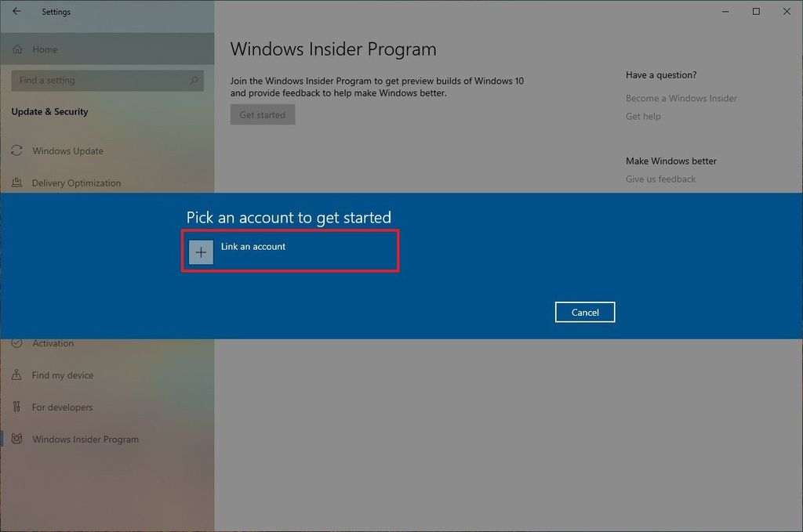Select Windows Update from the sidebar
This screenshot has height=532, width=803.
tap(67, 150)
